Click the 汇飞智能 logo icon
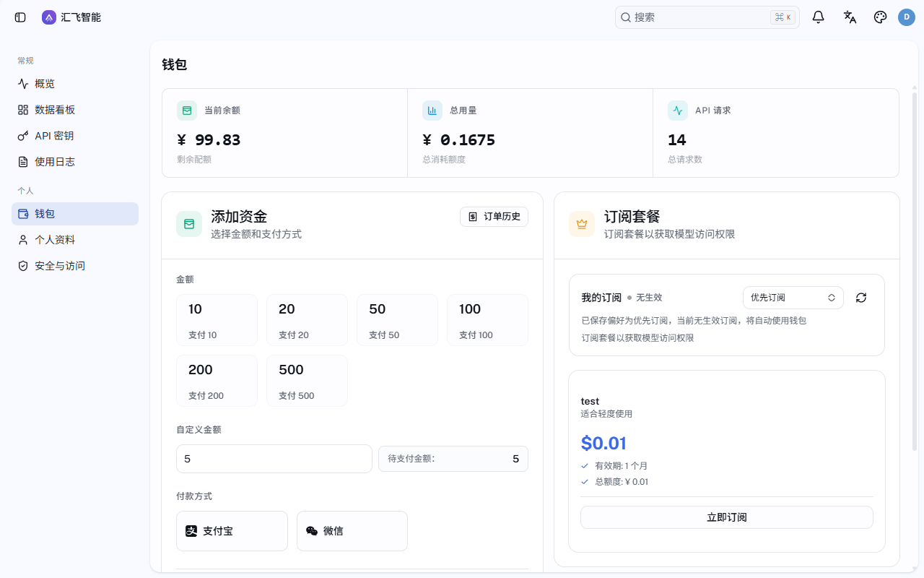The height and width of the screenshot is (578, 924). coord(49,17)
